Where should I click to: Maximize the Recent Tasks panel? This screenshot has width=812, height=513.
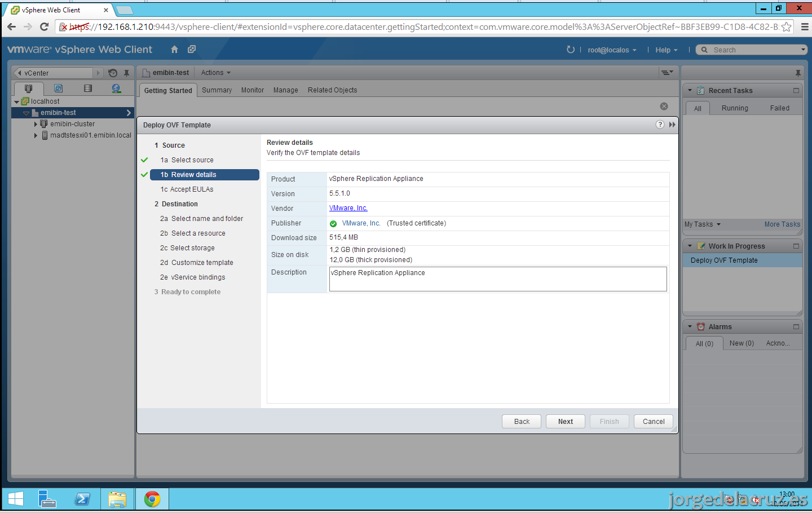pyautogui.click(x=796, y=90)
